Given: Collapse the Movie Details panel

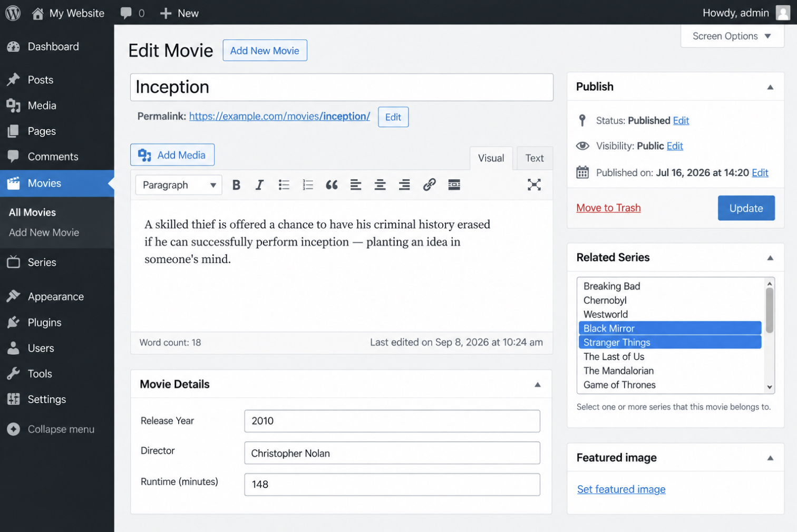Looking at the screenshot, I should [538, 385].
